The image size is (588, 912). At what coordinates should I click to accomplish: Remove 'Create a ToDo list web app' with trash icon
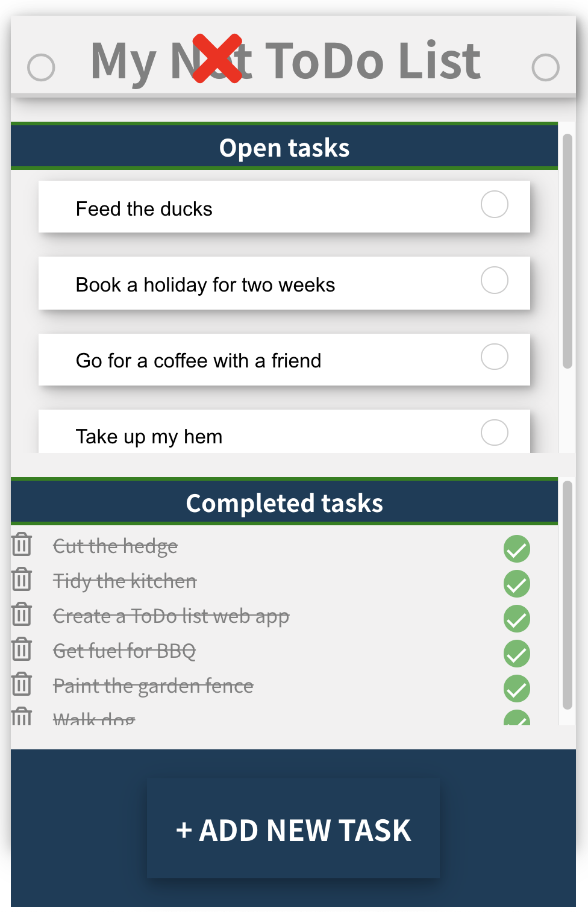(x=22, y=614)
